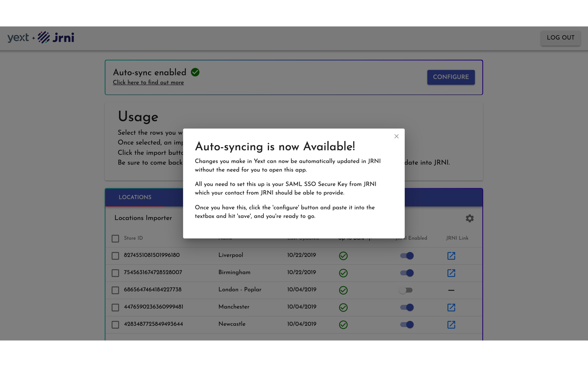588x367 pixels.
Task: Click the Newcastle location name
Action: coord(232,324)
